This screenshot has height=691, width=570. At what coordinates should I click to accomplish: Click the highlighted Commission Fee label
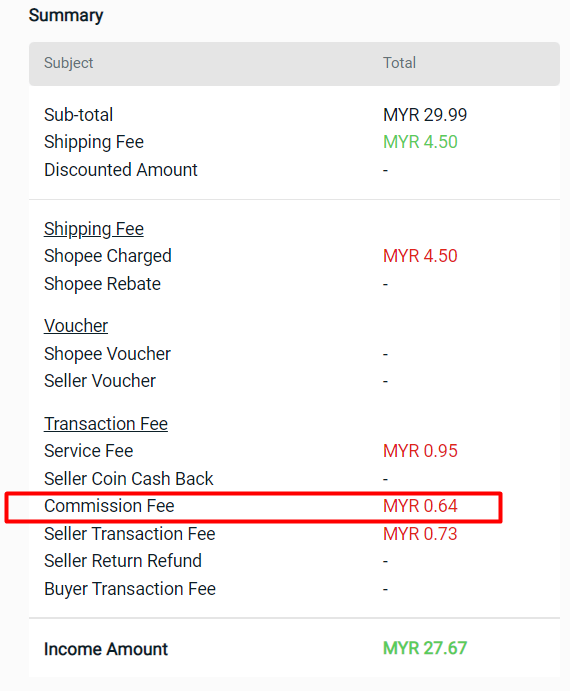109,506
